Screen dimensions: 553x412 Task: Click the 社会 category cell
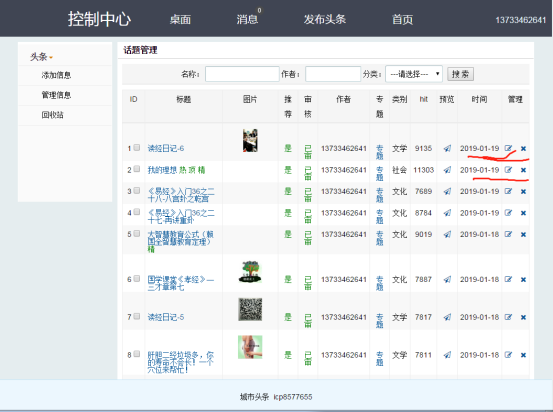point(400,170)
